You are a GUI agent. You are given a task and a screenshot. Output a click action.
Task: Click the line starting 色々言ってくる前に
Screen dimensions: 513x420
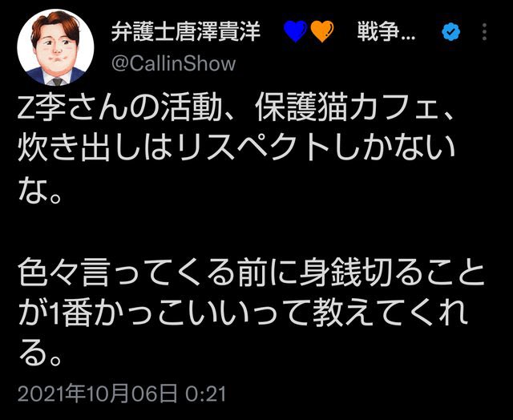251,273
